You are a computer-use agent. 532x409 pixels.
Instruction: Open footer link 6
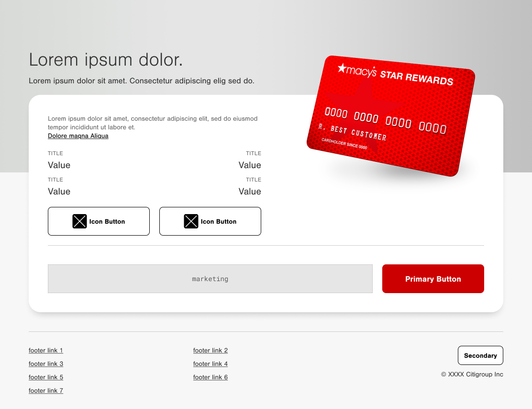coord(211,377)
